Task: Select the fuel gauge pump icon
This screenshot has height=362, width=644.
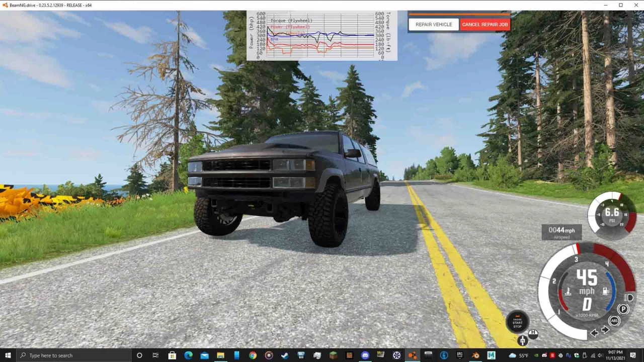Action: point(605,291)
